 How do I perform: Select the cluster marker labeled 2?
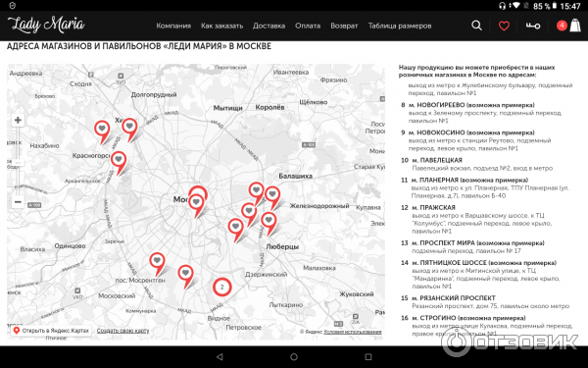point(222,288)
